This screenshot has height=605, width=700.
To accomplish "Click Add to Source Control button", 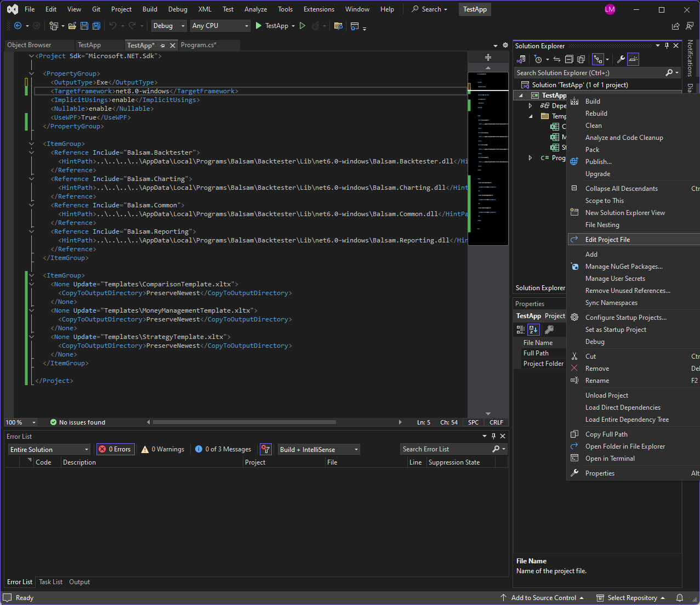I will point(542,598).
